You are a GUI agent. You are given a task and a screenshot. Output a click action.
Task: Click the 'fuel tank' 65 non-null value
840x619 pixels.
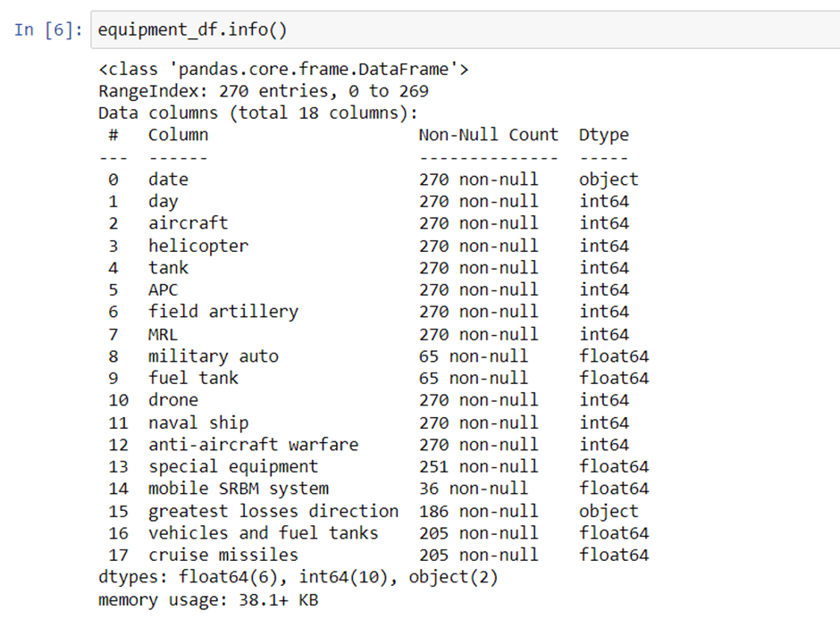pyautogui.click(x=473, y=378)
